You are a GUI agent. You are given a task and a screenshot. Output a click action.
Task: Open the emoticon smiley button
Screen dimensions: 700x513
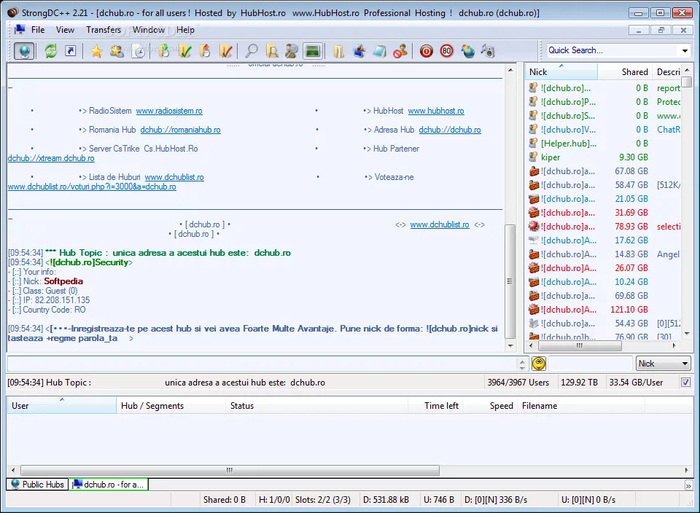[539, 364]
